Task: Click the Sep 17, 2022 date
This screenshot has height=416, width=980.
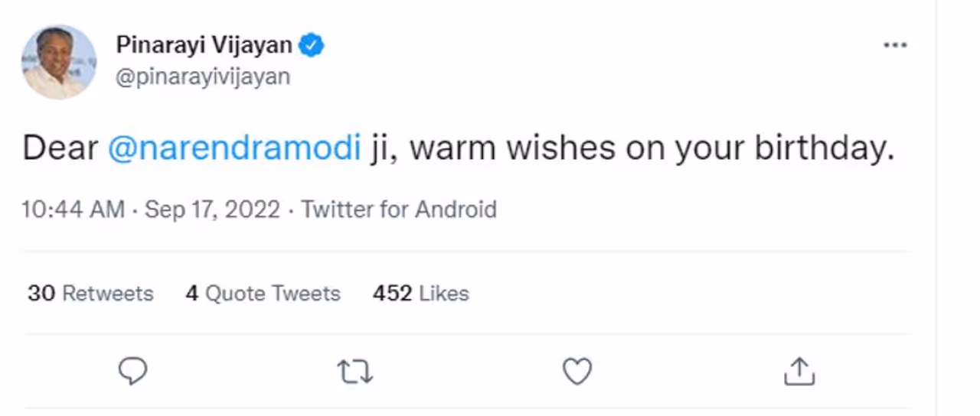Action: (212, 210)
